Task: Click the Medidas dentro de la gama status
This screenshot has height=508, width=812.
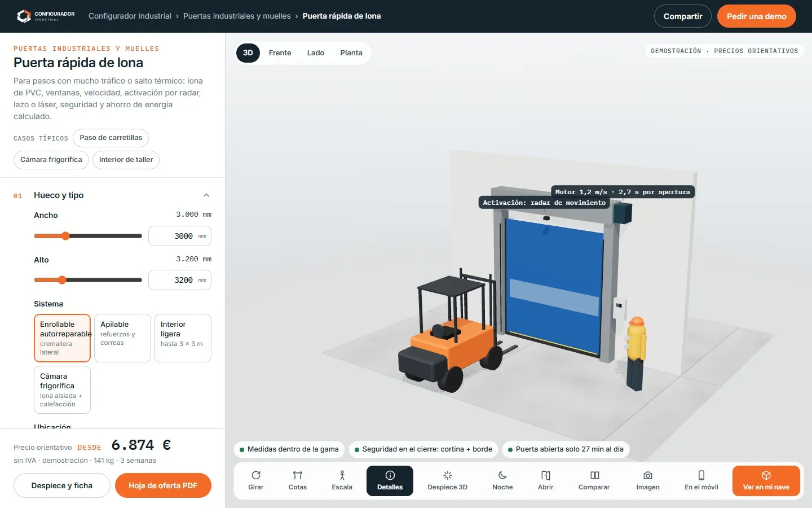Action: tap(289, 449)
